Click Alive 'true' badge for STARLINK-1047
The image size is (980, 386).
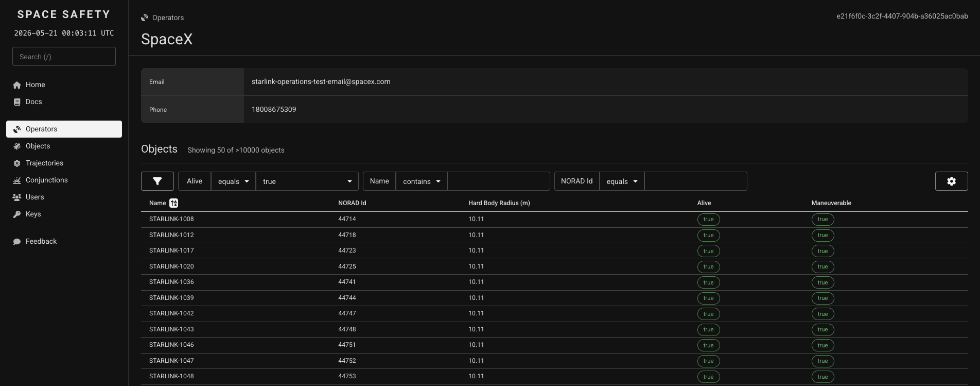point(709,361)
